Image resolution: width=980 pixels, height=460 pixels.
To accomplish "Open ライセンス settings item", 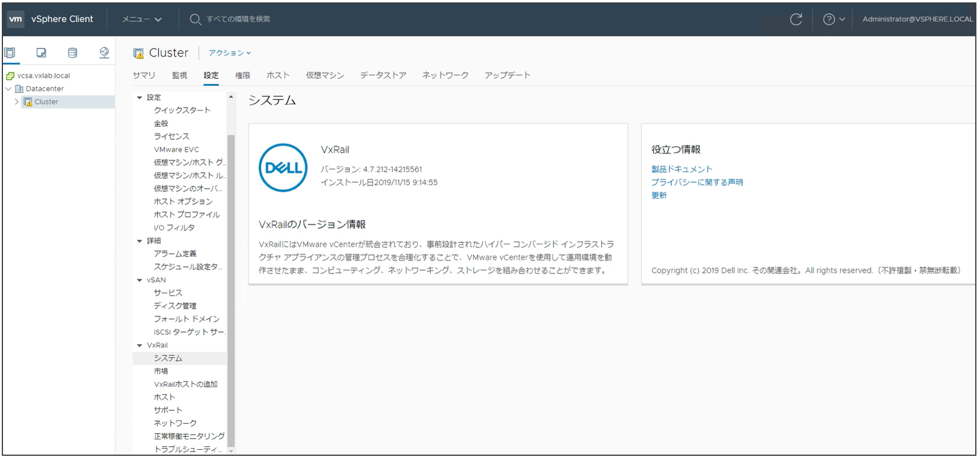I will click(x=171, y=136).
